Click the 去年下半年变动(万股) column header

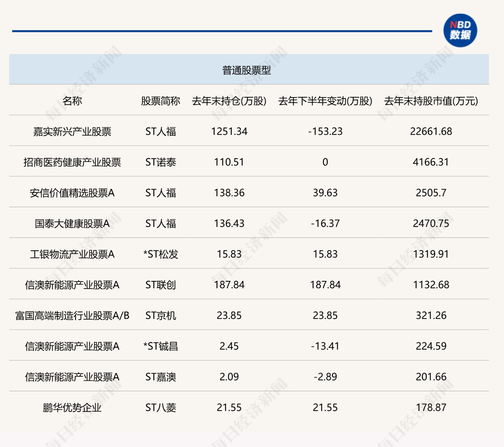(x=325, y=101)
